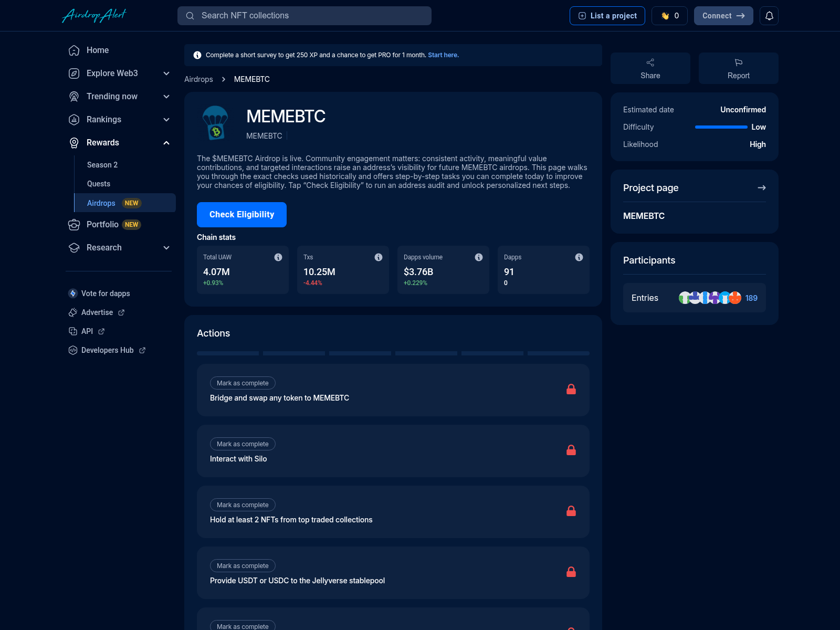Click lock icon on Interact with Silo
This screenshot has width=840, height=630.
571,450
